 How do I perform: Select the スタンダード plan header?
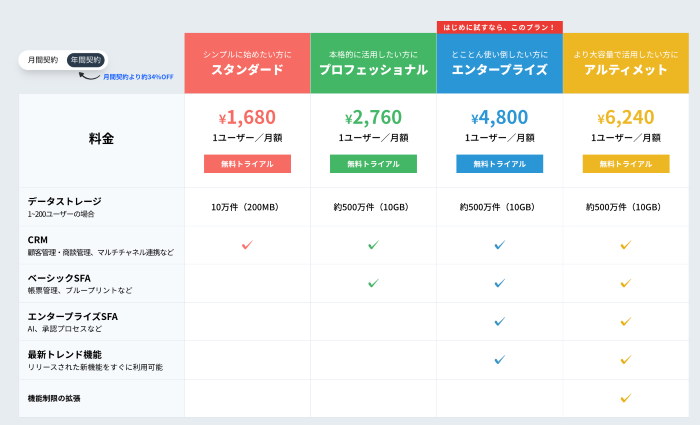click(x=247, y=63)
